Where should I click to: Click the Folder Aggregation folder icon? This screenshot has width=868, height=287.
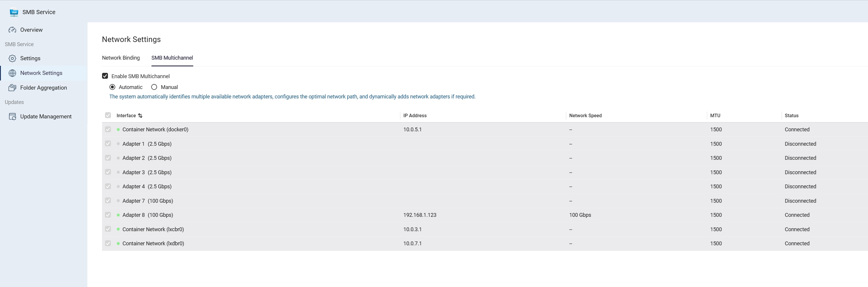click(12, 88)
